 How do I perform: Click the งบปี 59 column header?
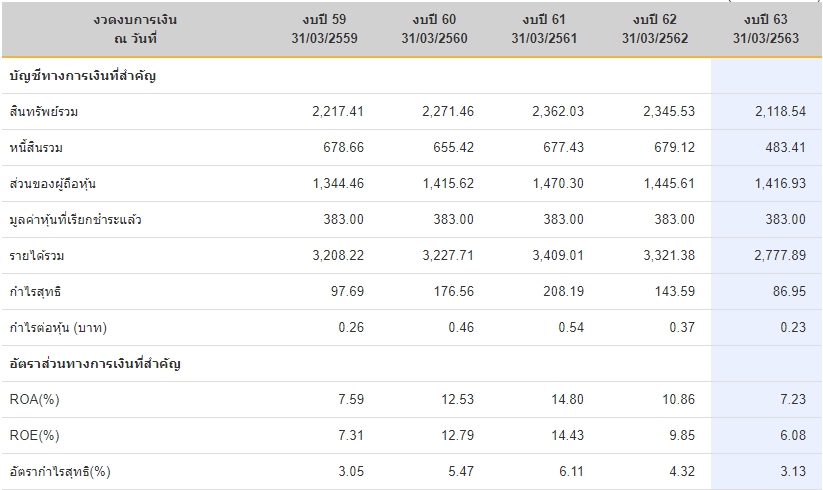tap(324, 29)
